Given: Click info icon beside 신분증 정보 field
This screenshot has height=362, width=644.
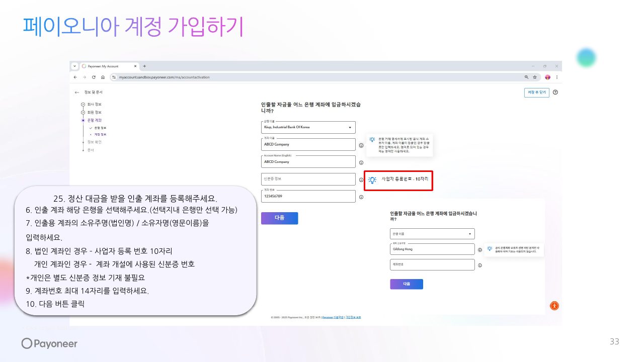Looking at the screenshot, I should pos(361,179).
